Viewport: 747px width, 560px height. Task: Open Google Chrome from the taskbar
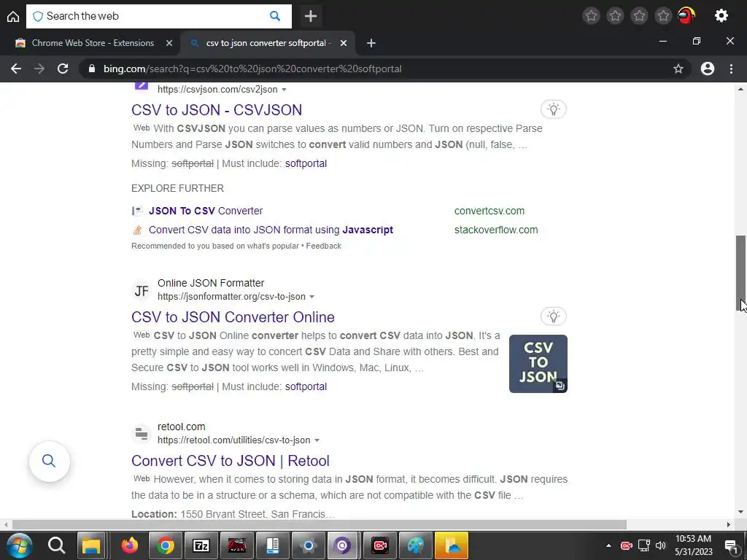pos(166,545)
